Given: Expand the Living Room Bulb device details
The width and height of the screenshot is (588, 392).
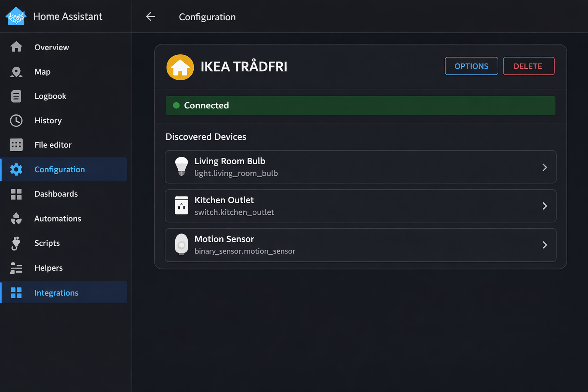Looking at the screenshot, I should (545, 167).
